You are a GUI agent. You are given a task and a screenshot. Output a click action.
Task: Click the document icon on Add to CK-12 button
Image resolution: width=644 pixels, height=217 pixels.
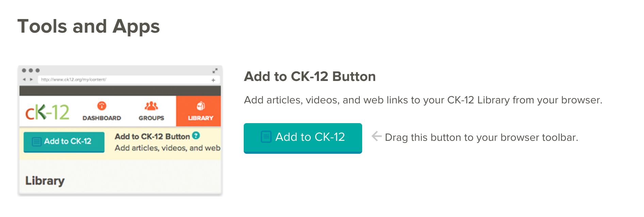[266, 137]
